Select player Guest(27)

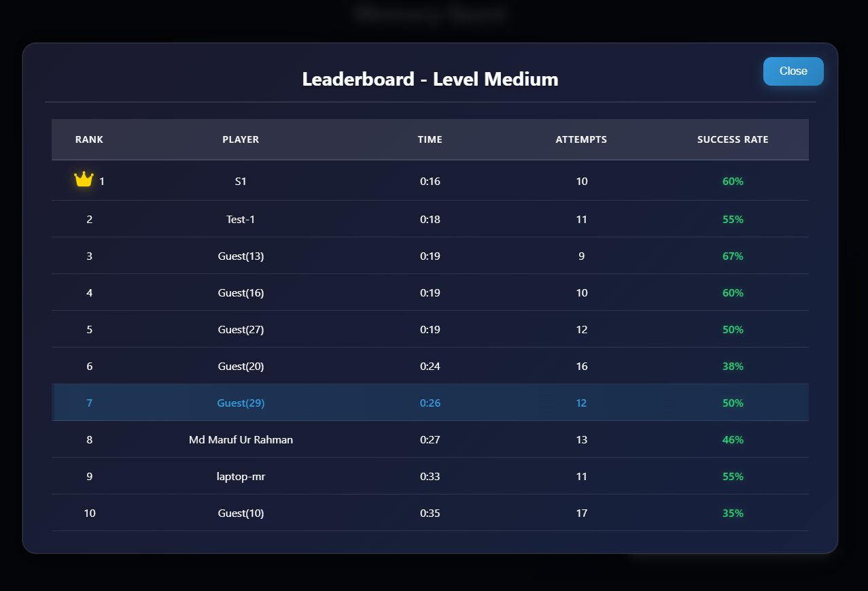[x=241, y=330]
